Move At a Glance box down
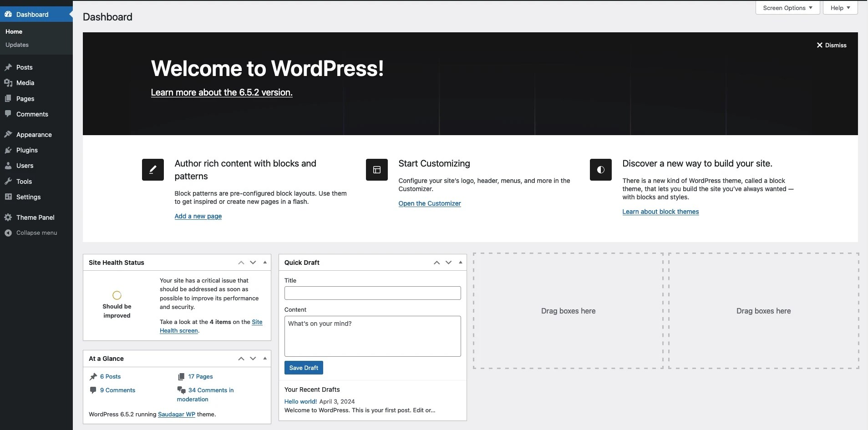This screenshot has height=430, width=868. point(253,359)
